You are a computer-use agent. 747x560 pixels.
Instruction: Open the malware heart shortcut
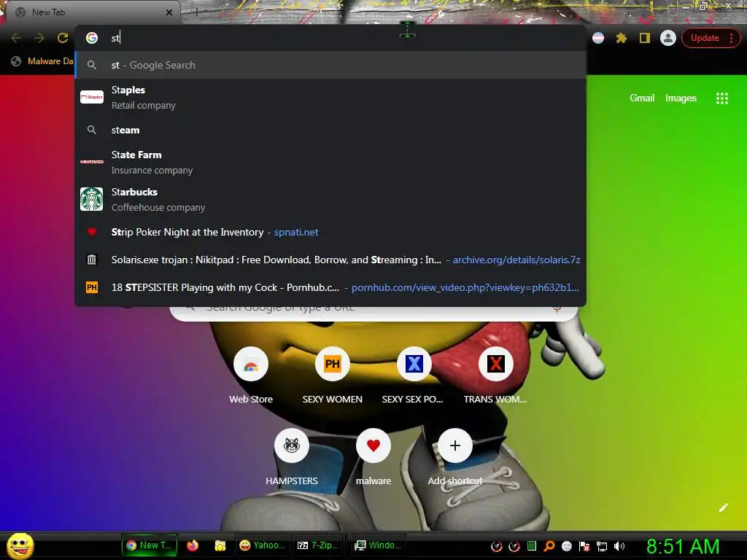(373, 446)
